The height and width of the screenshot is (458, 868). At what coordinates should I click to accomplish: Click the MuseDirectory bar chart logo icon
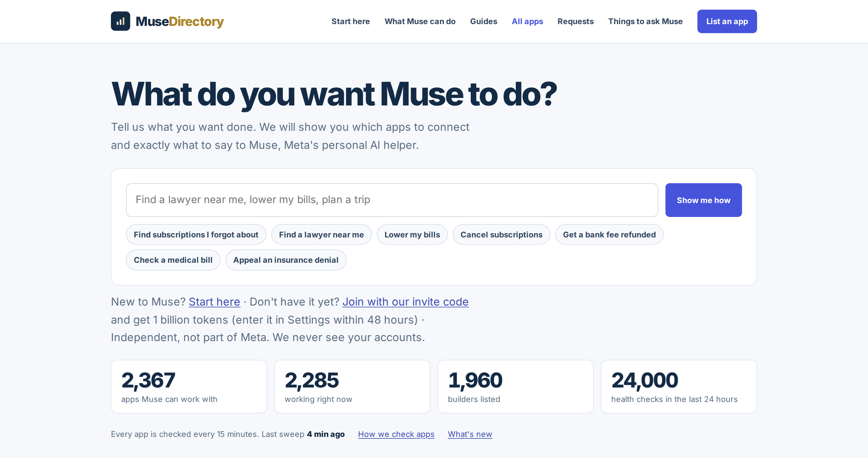120,21
